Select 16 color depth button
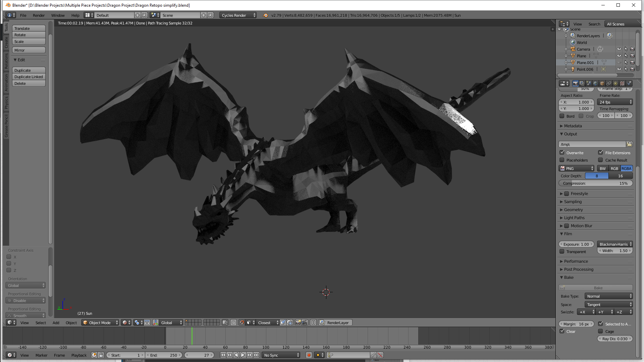644x362 pixels. (x=621, y=176)
